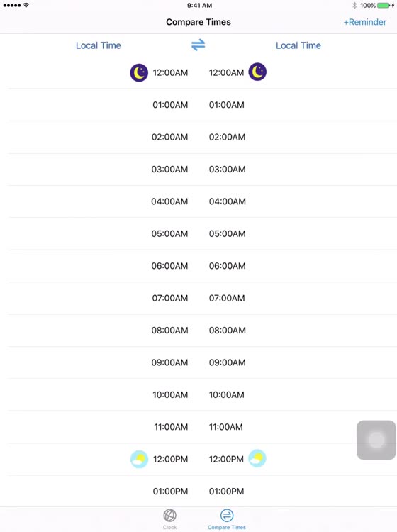Add a reminder with +Reminder
Image resolution: width=397 pixels, height=532 pixels.
[x=365, y=22]
